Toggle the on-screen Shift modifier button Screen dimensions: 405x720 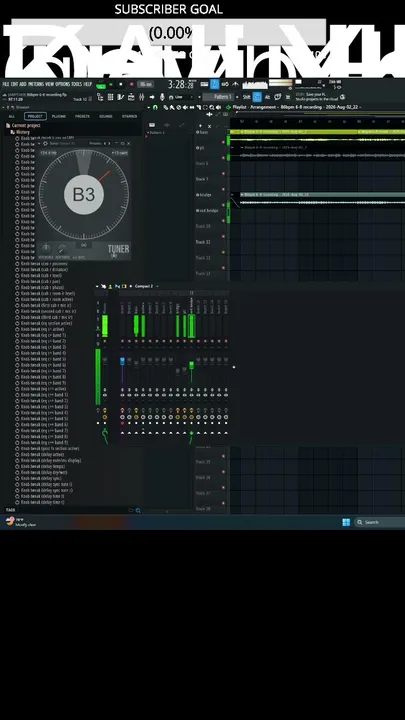(246, 96)
